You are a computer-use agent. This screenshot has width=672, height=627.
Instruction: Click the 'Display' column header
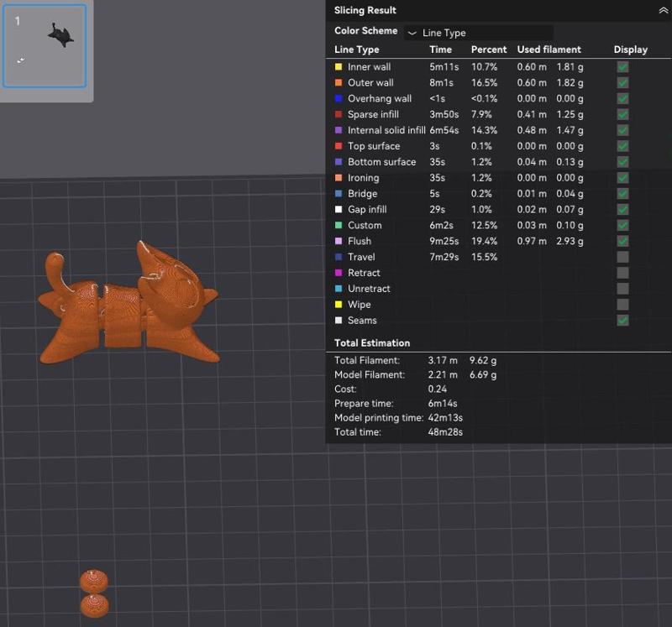[x=631, y=50]
